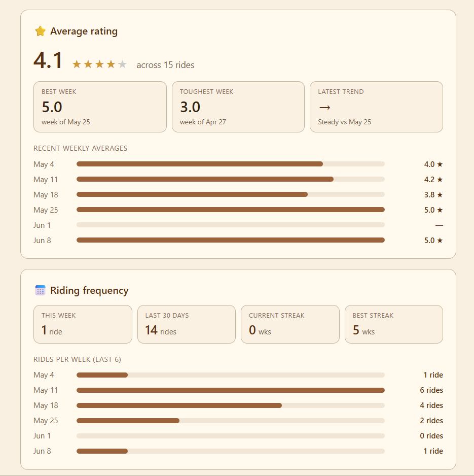
Task: Click the Jun 8 weekly average rating bar
Action: click(231, 240)
